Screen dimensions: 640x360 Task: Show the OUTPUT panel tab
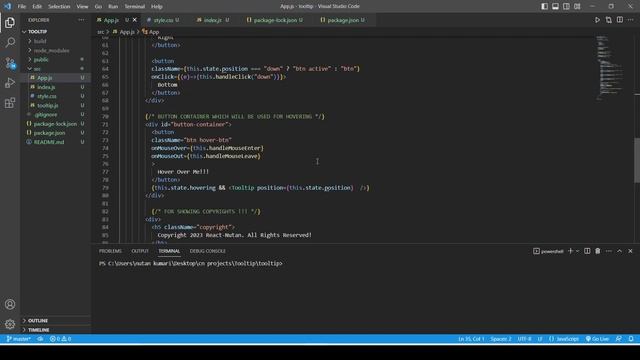pos(140,251)
